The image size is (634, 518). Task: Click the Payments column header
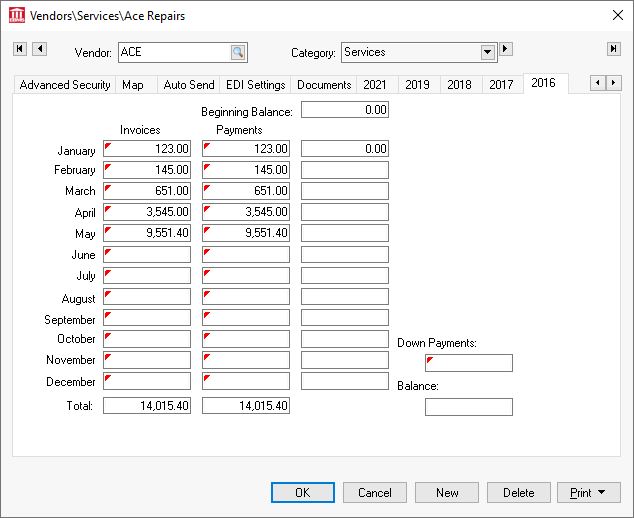239,130
